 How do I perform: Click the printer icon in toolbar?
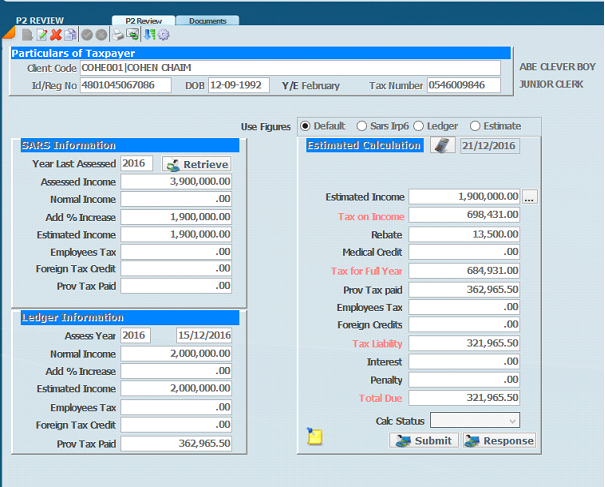[x=118, y=35]
